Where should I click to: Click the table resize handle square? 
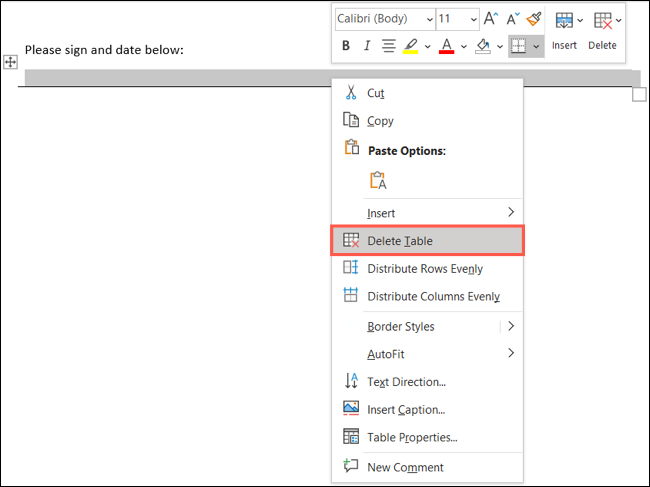640,94
